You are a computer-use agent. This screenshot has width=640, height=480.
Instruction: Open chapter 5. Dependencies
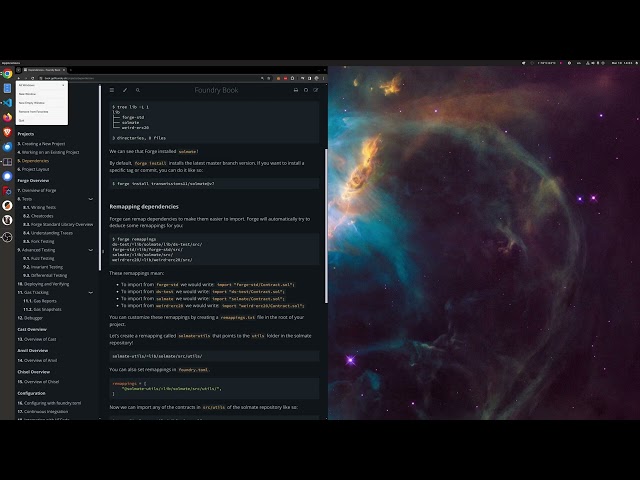33,161
